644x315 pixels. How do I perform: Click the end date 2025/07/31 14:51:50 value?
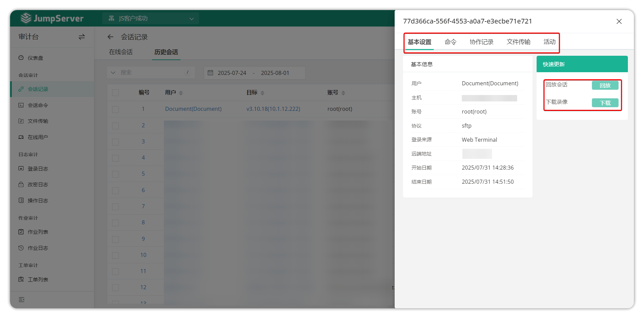488,182
